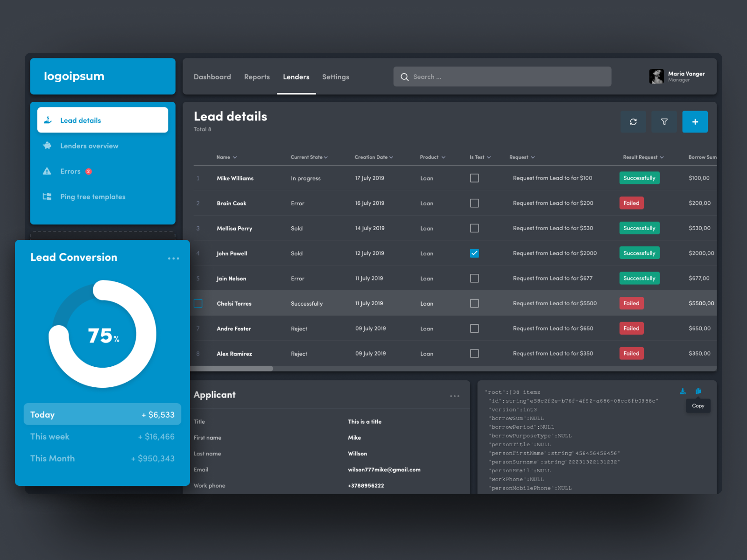Download the applicant JSON data
Viewport: 747px width, 560px height.
pyautogui.click(x=683, y=392)
